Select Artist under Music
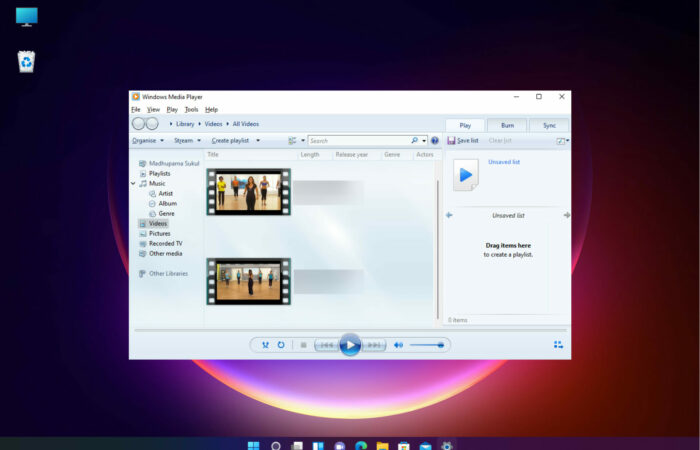 coord(161,194)
